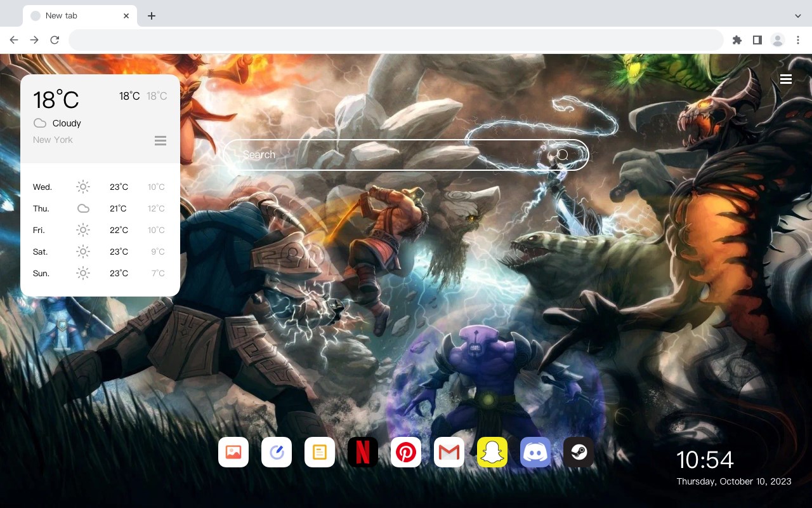Image resolution: width=812 pixels, height=508 pixels.
Task: Click the New York location label
Action: [53, 140]
